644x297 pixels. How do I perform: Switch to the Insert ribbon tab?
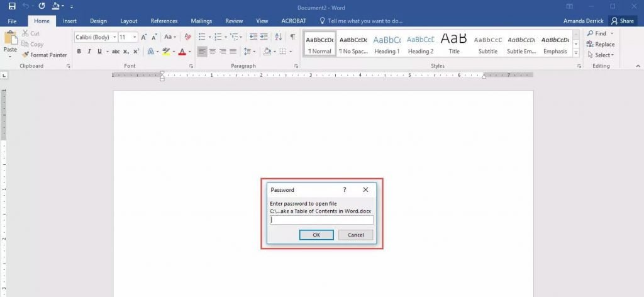point(70,21)
